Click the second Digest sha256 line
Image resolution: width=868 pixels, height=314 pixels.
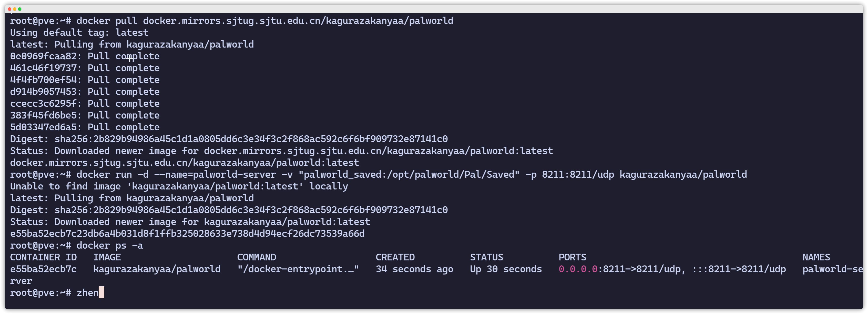point(229,210)
